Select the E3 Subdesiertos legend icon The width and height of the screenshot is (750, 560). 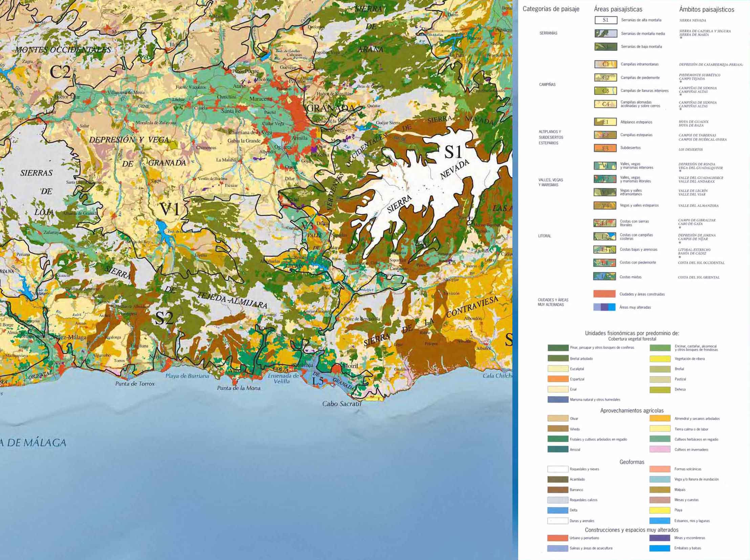(605, 148)
